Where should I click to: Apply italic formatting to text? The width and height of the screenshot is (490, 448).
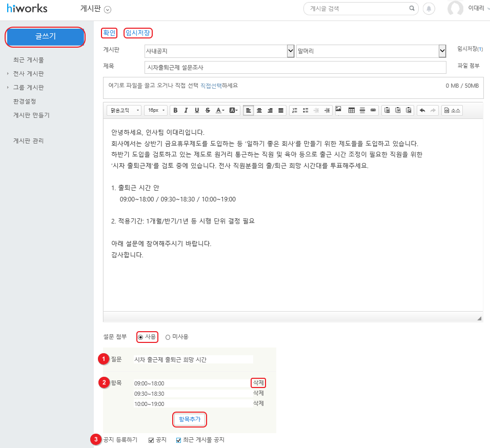tap(186, 110)
